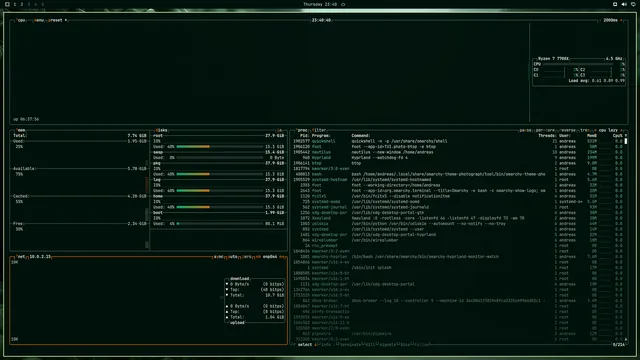Open the btop preset selector
The width and height of the screenshot is (640, 360).
coord(58,20)
